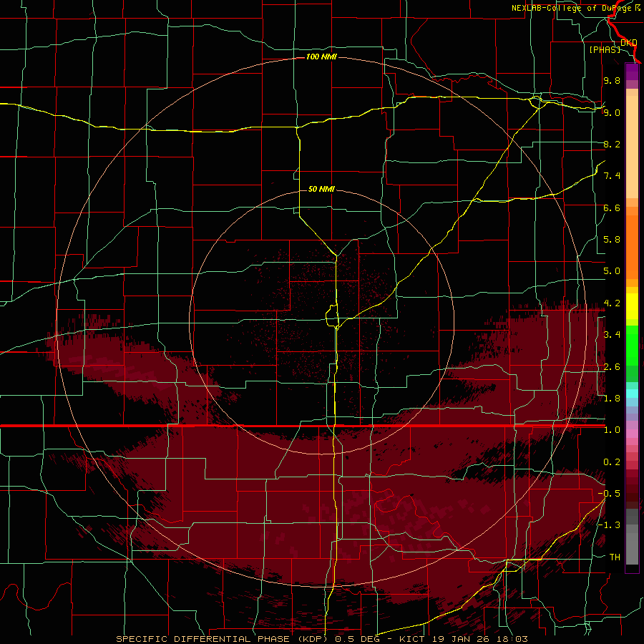Image resolution: width=644 pixels, height=644 pixels.
Task: Pick the cyan swatch on the color bar
Action: (632, 394)
